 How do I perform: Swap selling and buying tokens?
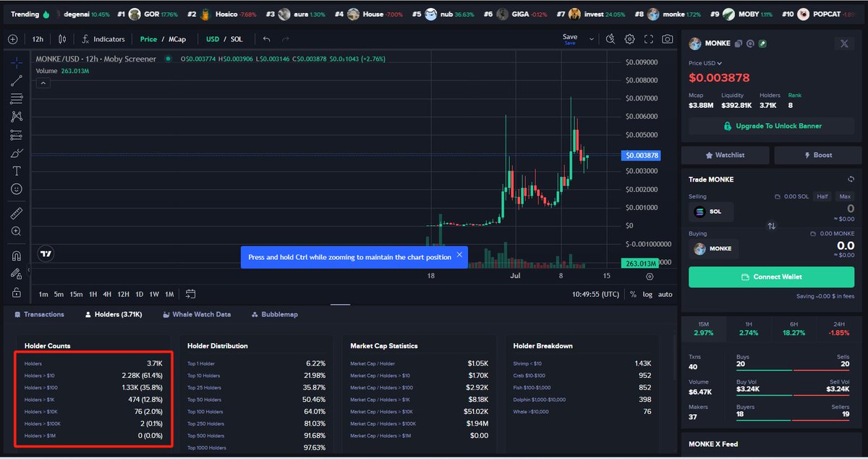[x=771, y=226]
